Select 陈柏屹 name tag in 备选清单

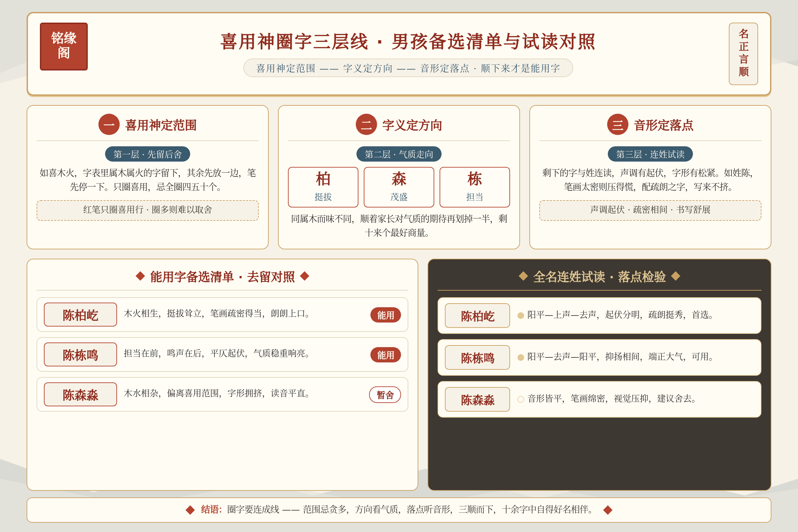(80, 315)
